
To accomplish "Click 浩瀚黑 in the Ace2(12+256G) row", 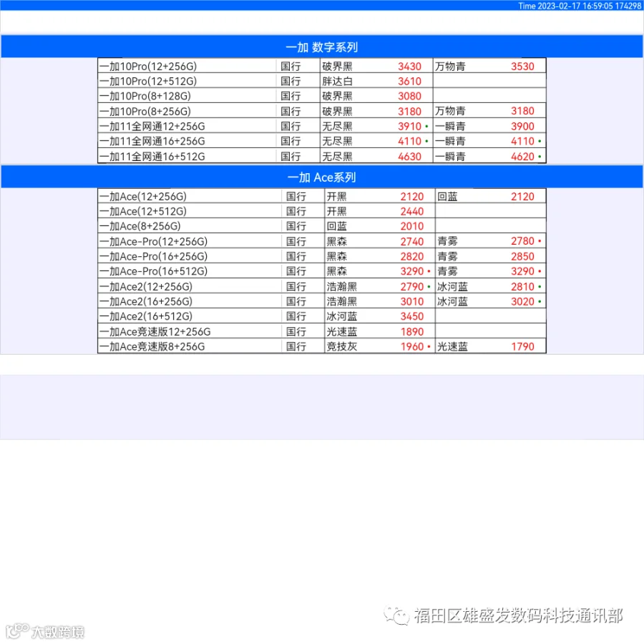I will pos(342,286).
